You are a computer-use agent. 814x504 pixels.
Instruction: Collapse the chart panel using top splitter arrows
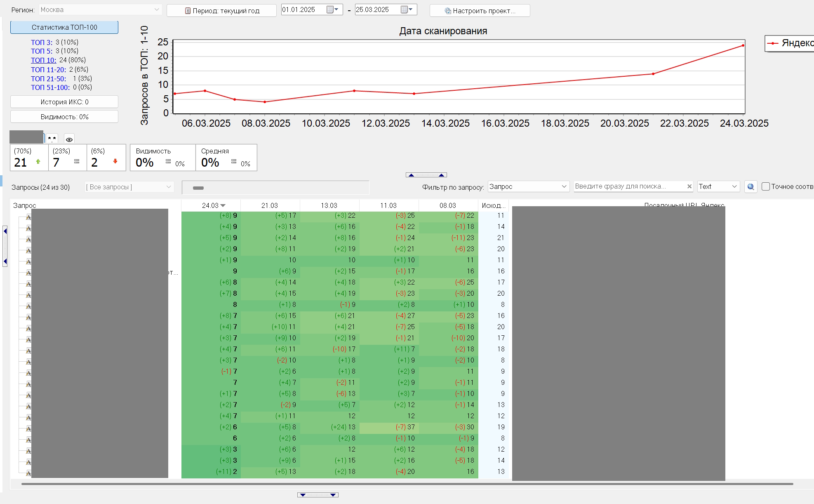426,175
